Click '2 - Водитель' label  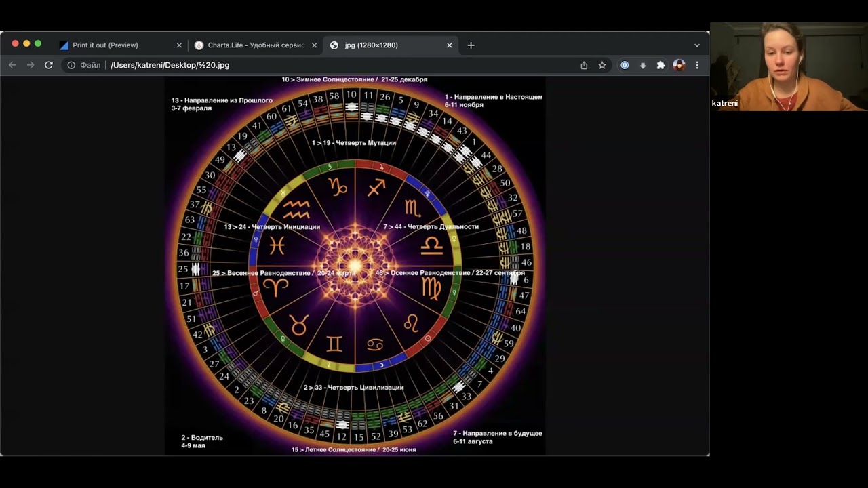point(202,438)
